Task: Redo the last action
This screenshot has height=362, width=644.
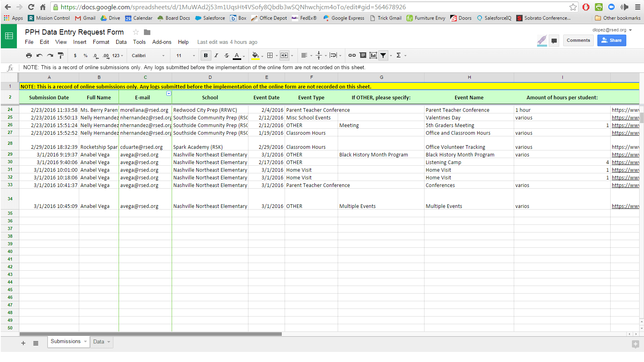Action: pos(49,55)
